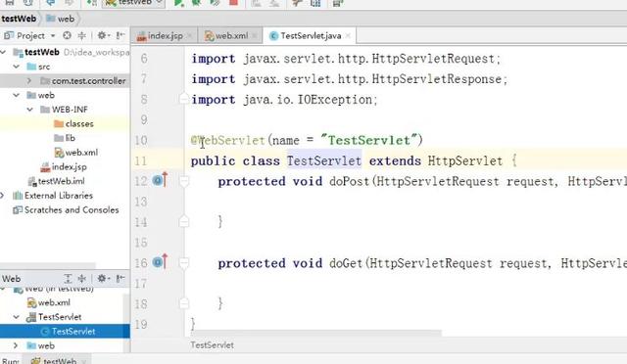Image resolution: width=627 pixels, height=364 pixels.
Task: Select the TestServlet.java editor tab
Action: [x=311, y=36]
